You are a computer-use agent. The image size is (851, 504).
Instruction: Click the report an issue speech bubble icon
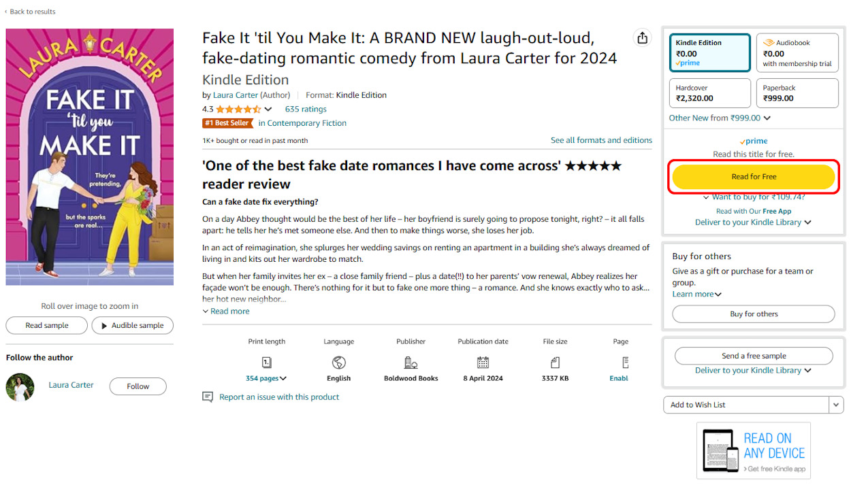coord(208,397)
